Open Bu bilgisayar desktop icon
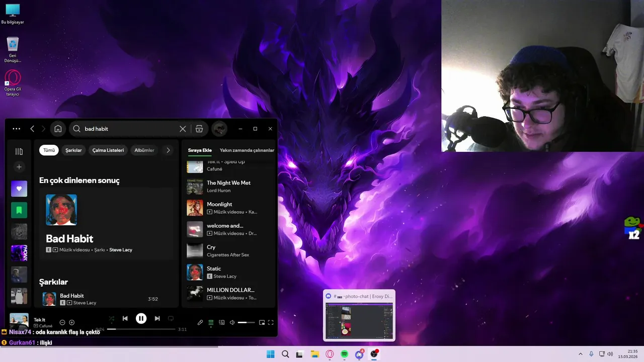This screenshot has width=644, height=362. [13, 14]
